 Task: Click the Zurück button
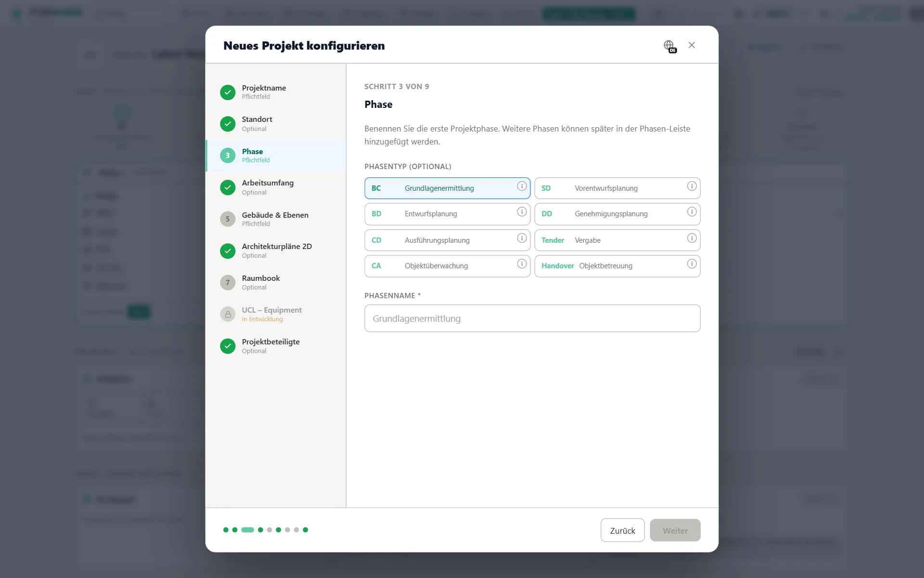pos(622,530)
